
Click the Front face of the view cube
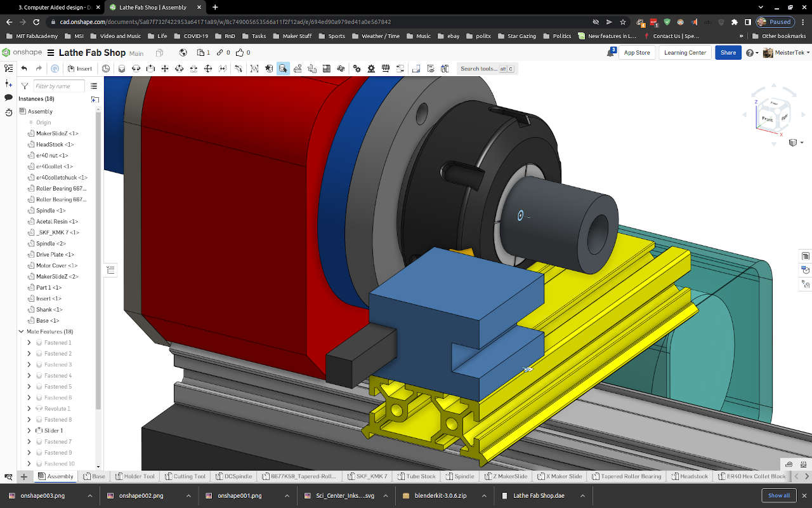coord(768,119)
